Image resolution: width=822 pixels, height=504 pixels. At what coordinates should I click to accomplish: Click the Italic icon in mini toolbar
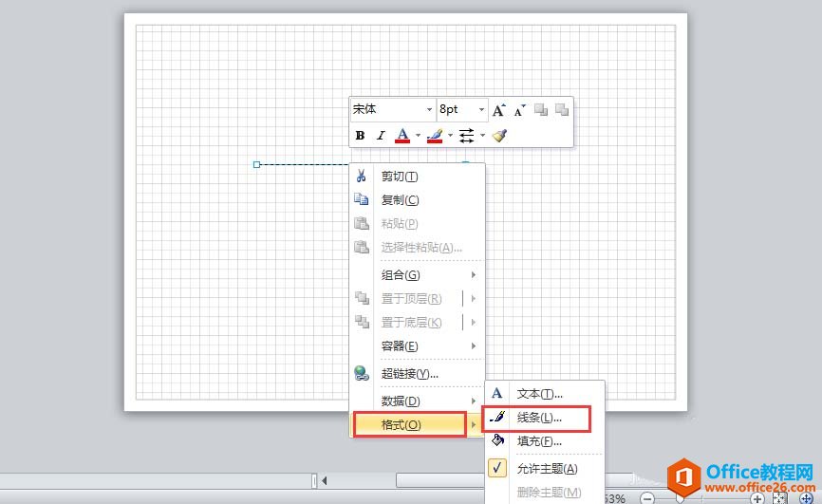[x=381, y=136]
